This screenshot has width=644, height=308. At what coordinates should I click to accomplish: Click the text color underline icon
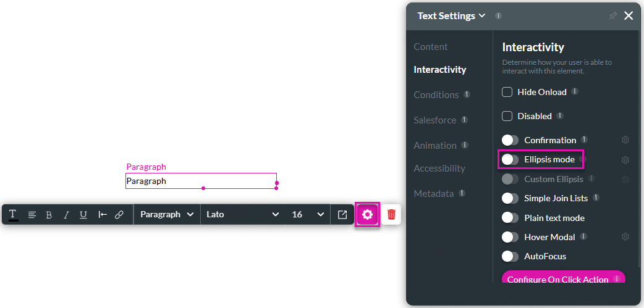pos(13,214)
